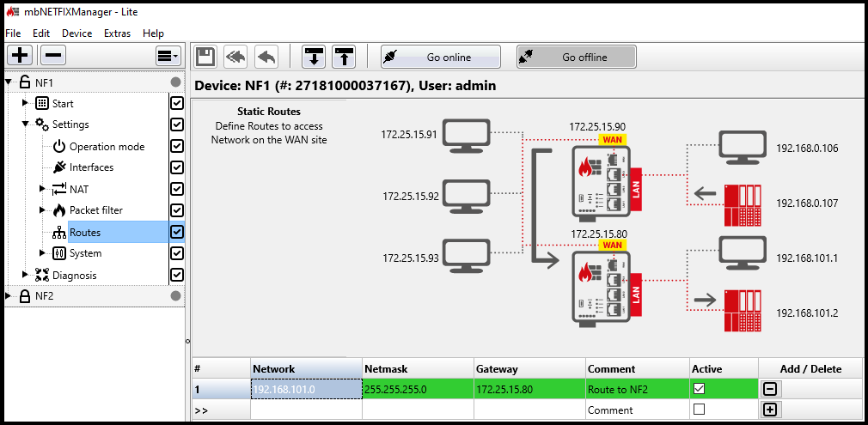Image resolution: width=868 pixels, height=425 pixels.
Task: Click the Netmask column header
Action: (x=418, y=368)
